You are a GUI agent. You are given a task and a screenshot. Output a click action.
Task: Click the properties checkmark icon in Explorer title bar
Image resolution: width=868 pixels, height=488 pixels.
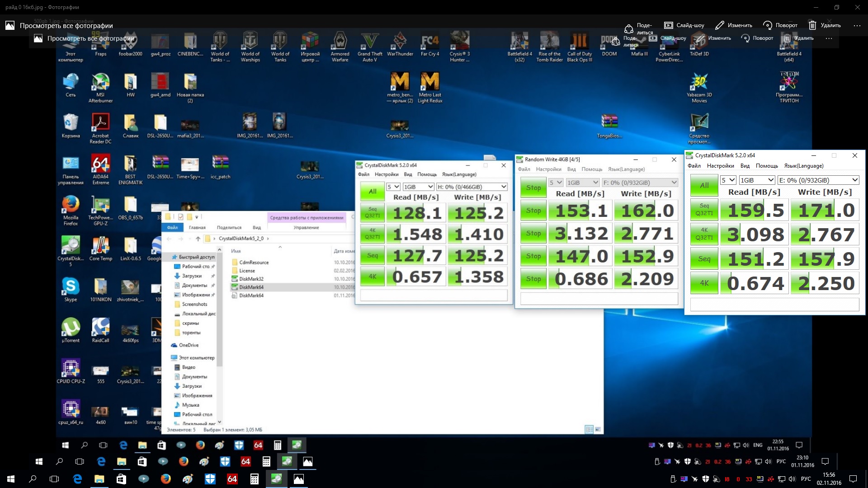click(x=180, y=217)
